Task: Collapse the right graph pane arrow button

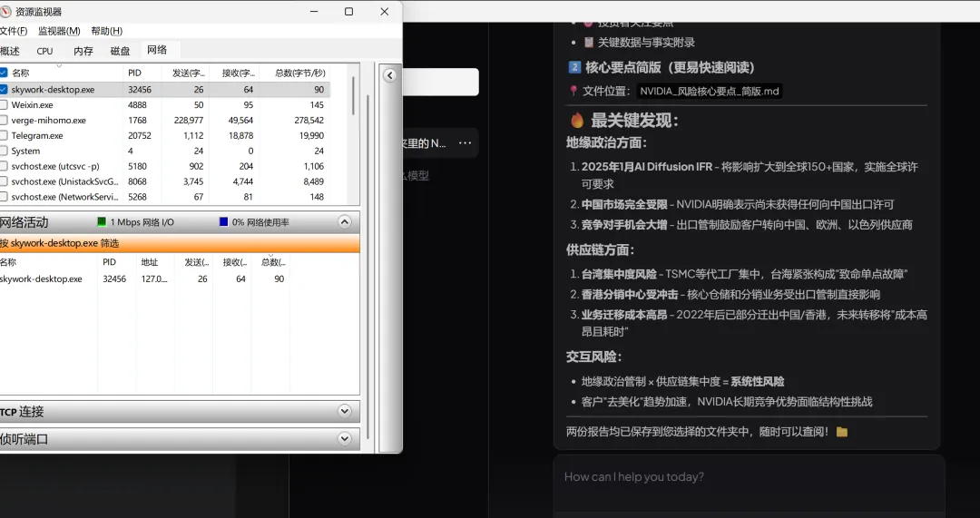Action: (x=389, y=75)
